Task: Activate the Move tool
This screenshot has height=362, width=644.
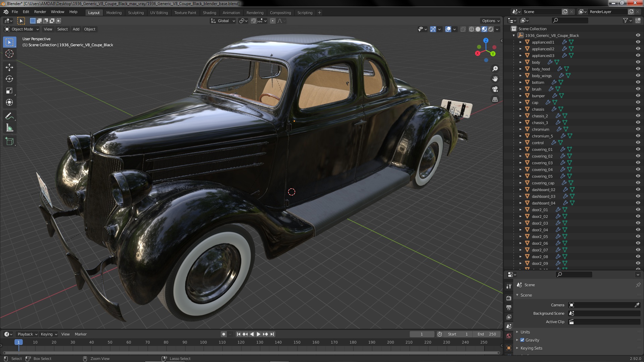Action: pos(9,67)
